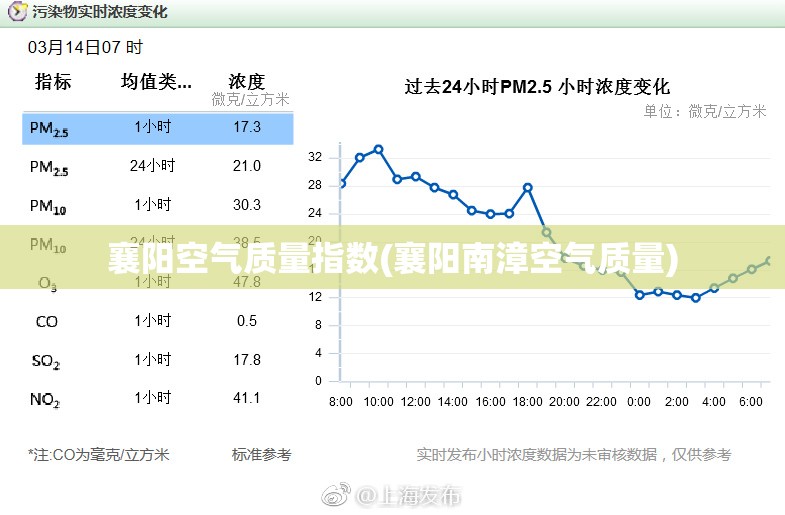The width and height of the screenshot is (785, 515).
Task: Click the 均值类... column header
Action: point(156,82)
